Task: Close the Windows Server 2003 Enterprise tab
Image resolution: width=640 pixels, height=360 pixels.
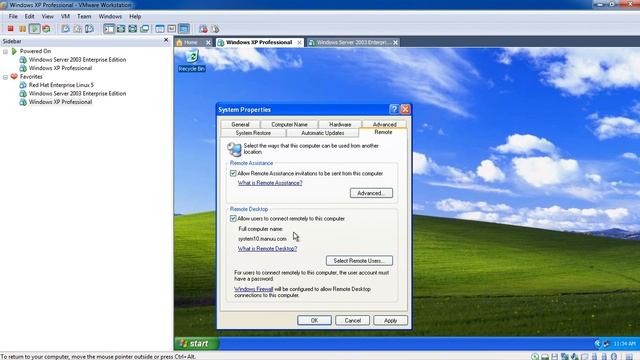Action: [x=395, y=42]
